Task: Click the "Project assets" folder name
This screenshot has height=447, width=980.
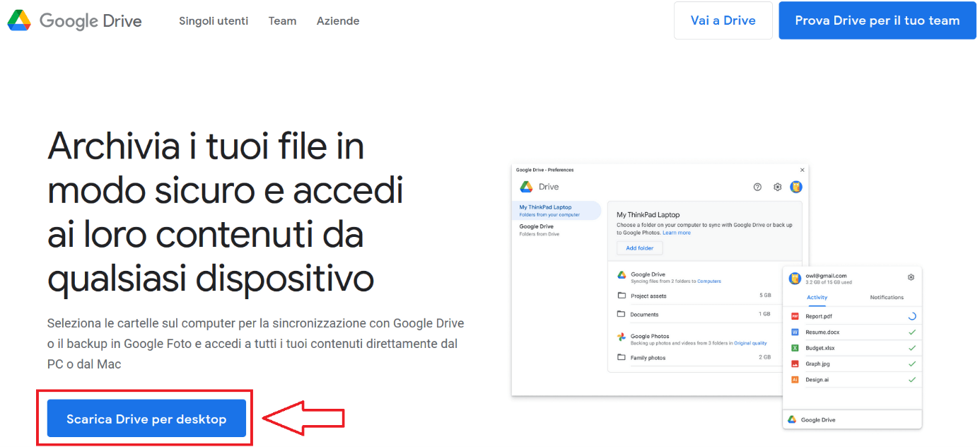Action: pyautogui.click(x=648, y=296)
